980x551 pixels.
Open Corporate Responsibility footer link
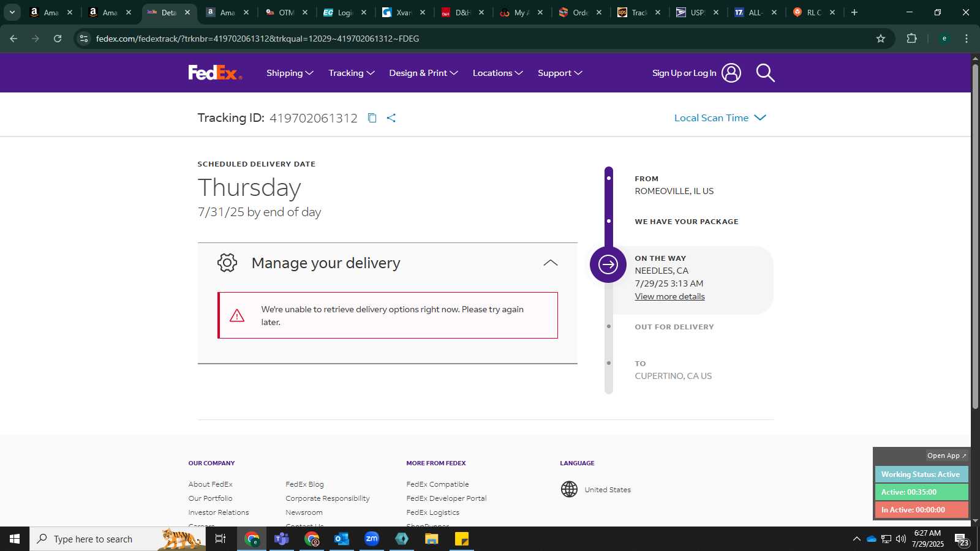pos(328,498)
